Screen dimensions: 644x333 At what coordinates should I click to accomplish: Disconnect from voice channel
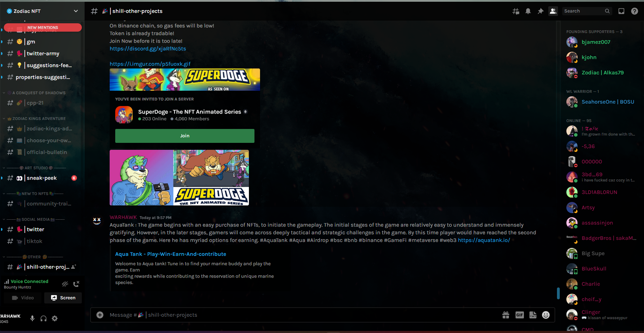coord(76,284)
